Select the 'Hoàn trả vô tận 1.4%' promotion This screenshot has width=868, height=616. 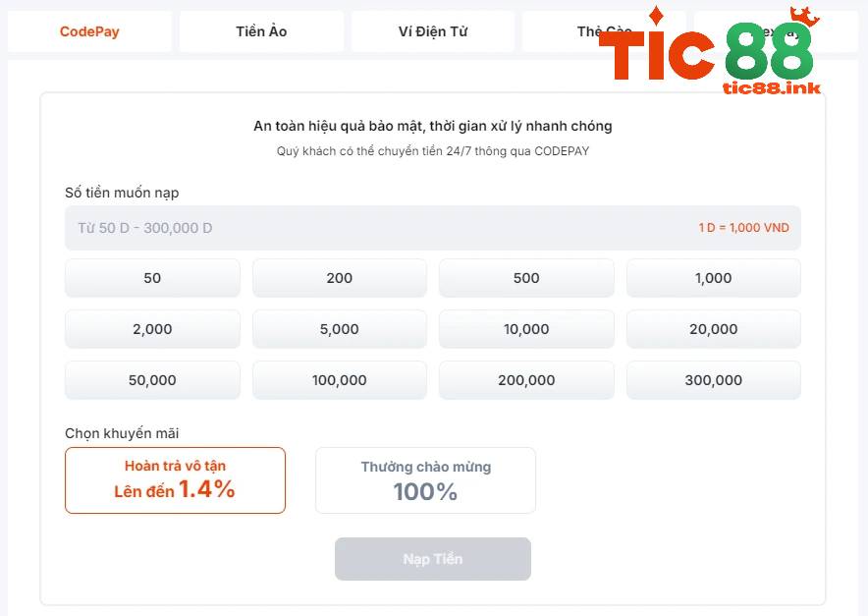[x=175, y=480]
